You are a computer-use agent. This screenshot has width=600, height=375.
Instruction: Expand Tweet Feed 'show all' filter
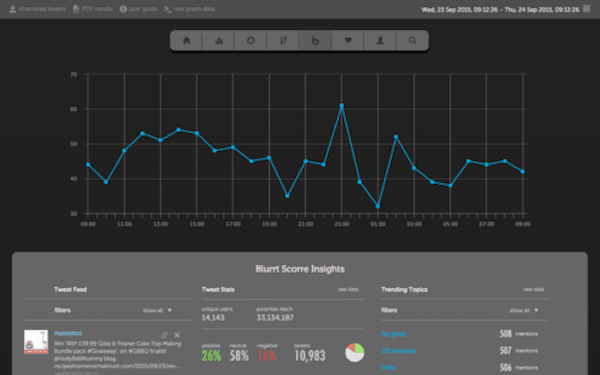(x=157, y=310)
